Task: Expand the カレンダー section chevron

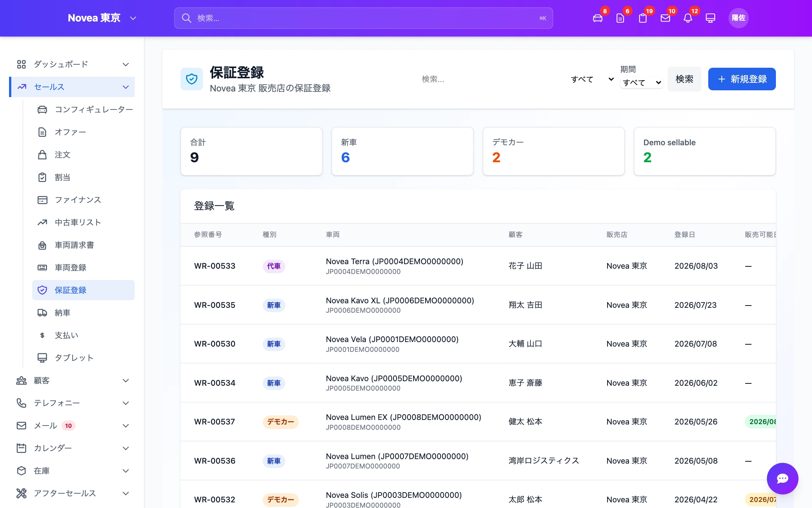Action: (x=126, y=448)
